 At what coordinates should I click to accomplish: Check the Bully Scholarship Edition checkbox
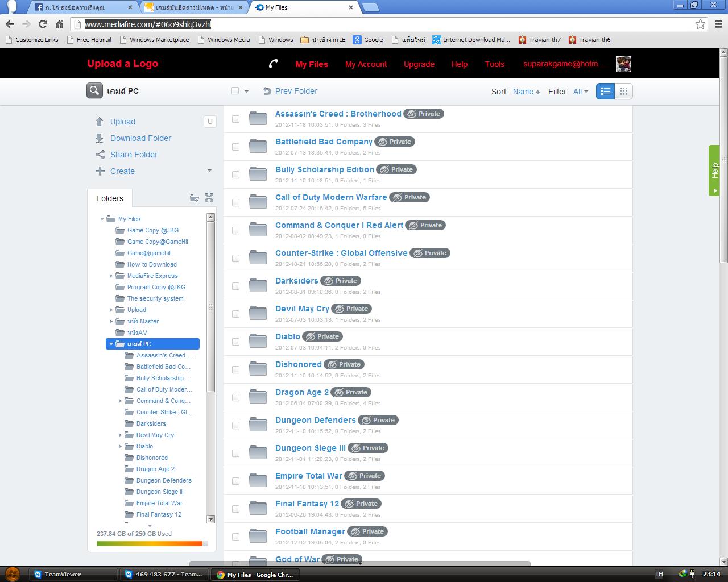click(x=235, y=174)
